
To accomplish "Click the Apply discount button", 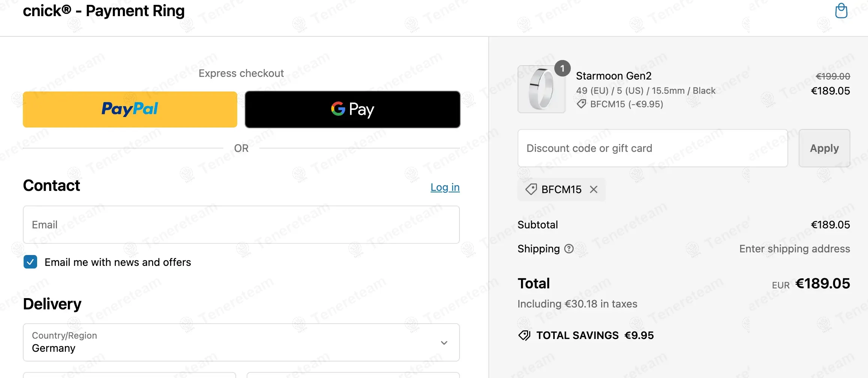I will (824, 148).
